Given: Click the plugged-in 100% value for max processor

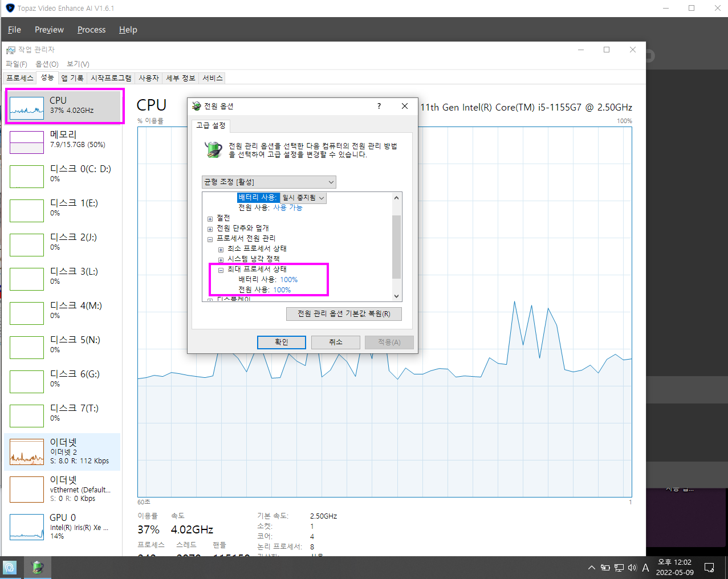Looking at the screenshot, I should pyautogui.click(x=282, y=290).
